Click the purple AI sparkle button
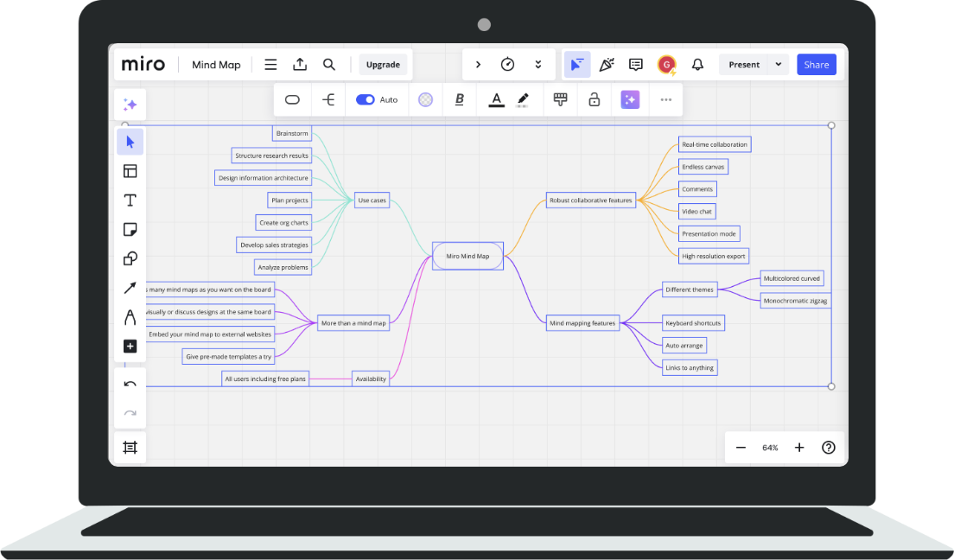This screenshot has width=954, height=560. (x=630, y=100)
